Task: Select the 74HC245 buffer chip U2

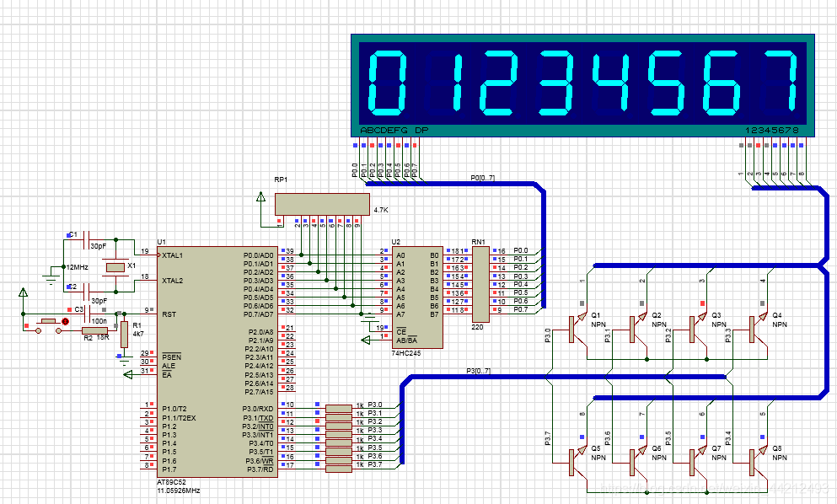Action: click(417, 298)
